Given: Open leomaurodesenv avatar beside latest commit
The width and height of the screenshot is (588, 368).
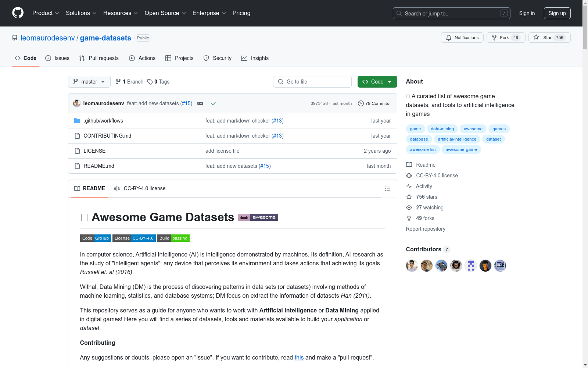Looking at the screenshot, I should tap(76, 103).
